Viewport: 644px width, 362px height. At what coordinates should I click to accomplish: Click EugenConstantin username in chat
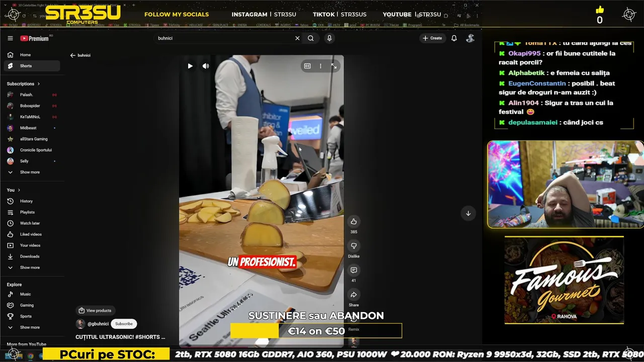[x=537, y=83]
